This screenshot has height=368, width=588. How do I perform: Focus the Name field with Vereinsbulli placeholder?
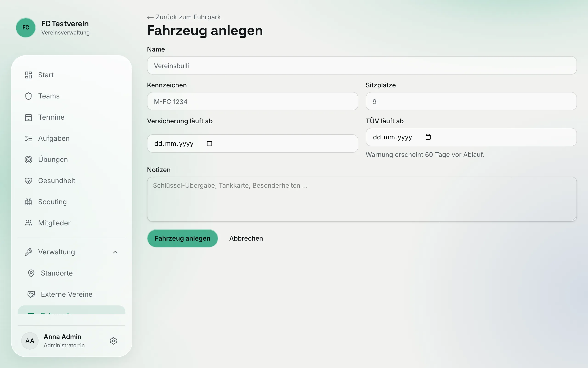point(362,66)
